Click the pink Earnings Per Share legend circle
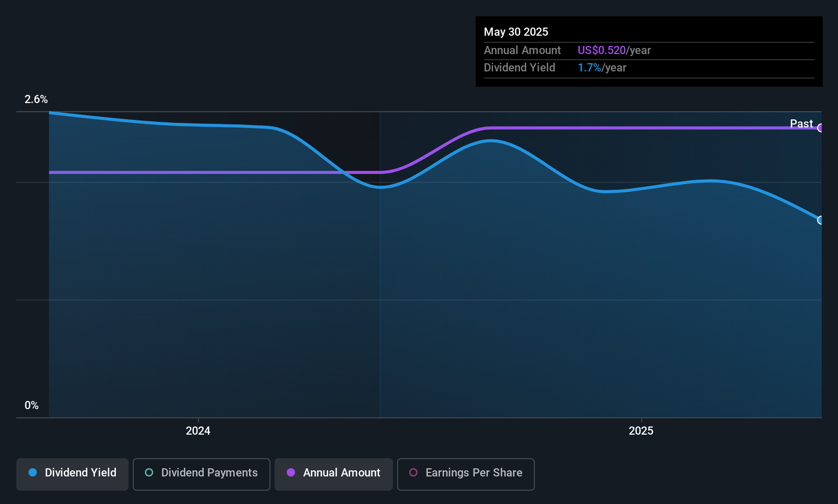The width and height of the screenshot is (838, 504). click(413, 472)
